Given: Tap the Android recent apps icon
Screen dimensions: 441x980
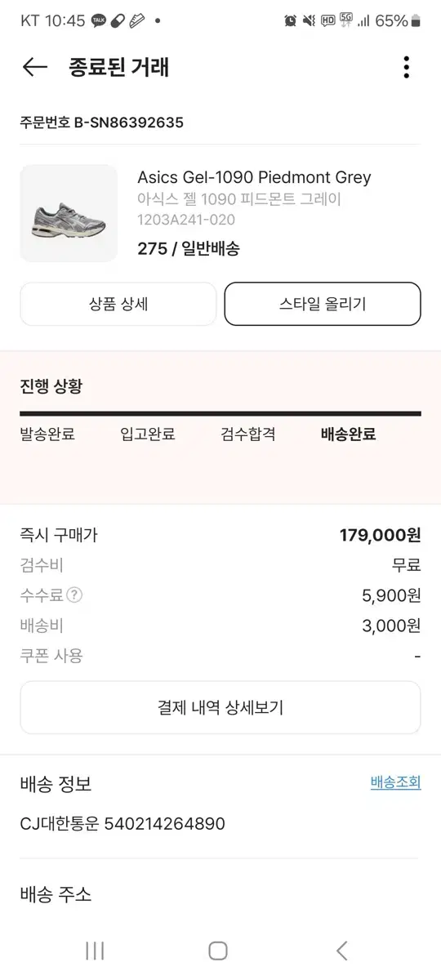Looking at the screenshot, I should pos(95,951).
